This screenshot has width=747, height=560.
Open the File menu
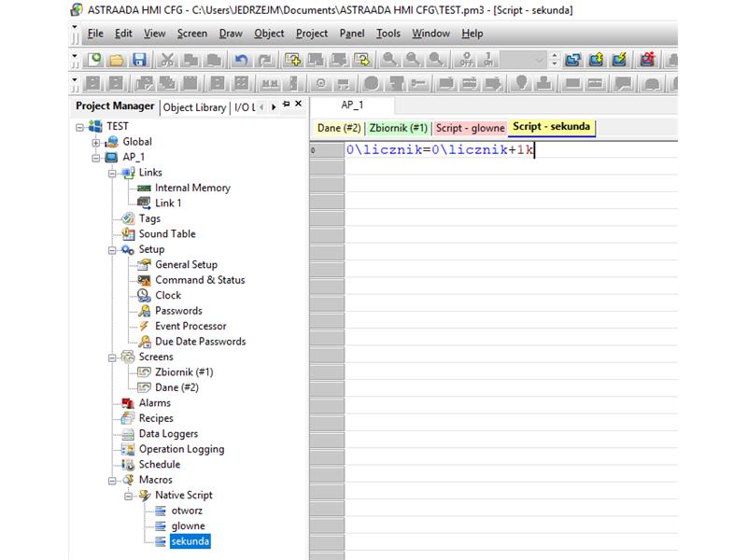(x=95, y=34)
